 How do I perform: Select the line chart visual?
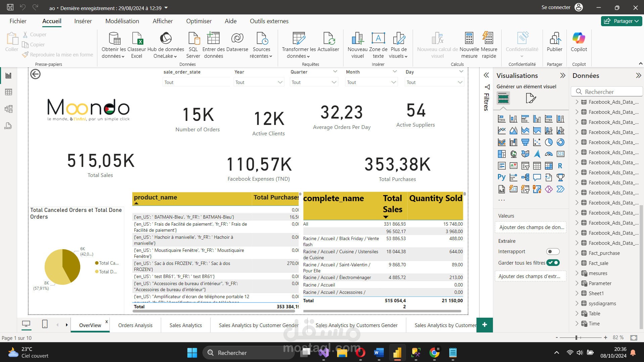tap(502, 131)
